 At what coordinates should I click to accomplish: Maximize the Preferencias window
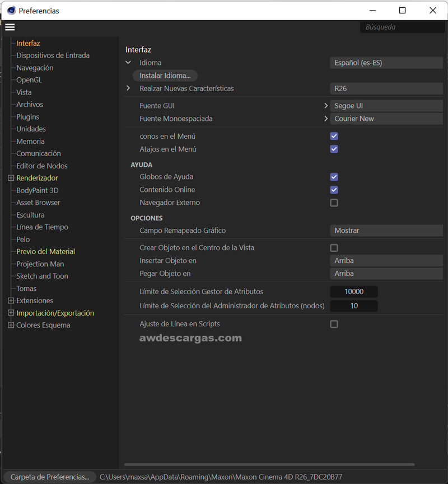[x=402, y=11]
